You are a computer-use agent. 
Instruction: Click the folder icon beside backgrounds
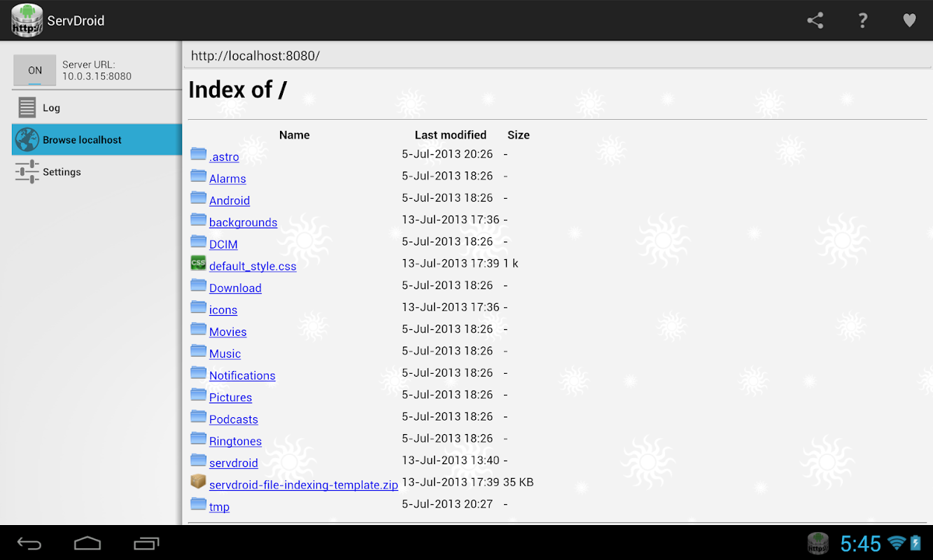click(x=199, y=220)
